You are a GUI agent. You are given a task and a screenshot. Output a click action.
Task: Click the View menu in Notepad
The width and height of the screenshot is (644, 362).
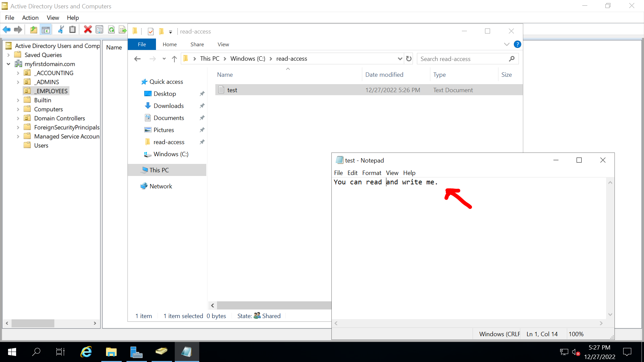tap(392, 173)
